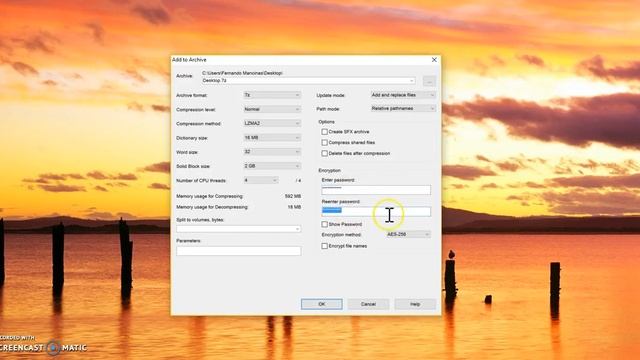This screenshot has width=640, height=360.
Task: Enable Create SFX archive checkbox
Action: coord(324,132)
